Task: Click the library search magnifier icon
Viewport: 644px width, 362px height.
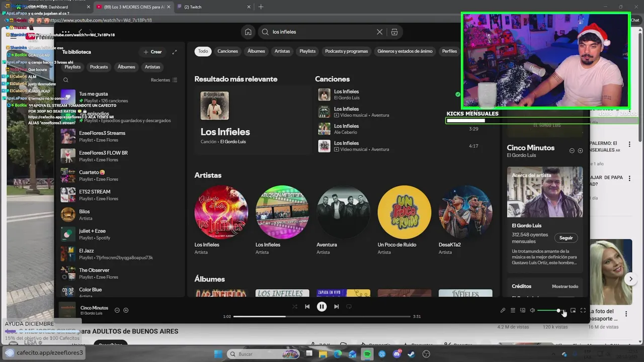Action: coord(66,80)
